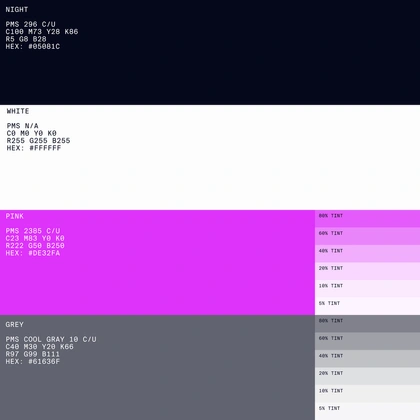Select the grey 5% tint swatch
420x420 pixels.
(x=367, y=411)
